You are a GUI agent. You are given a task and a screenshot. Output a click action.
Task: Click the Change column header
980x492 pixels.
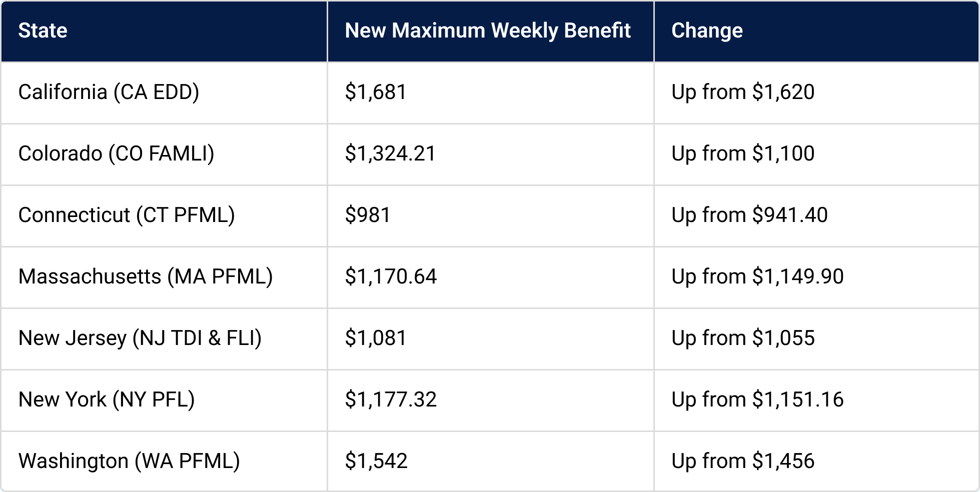[707, 31]
